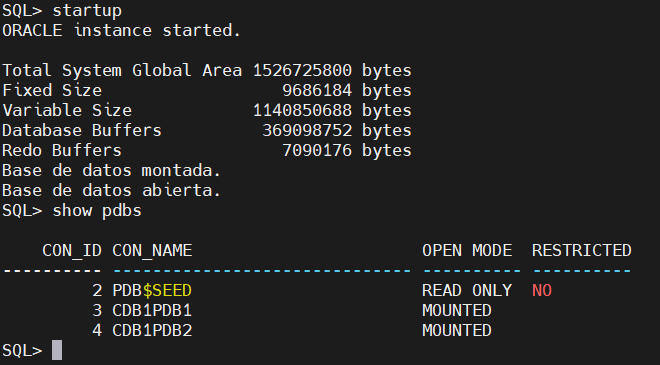
Task: Click the RESTRICTED column header
Action: 582,250
